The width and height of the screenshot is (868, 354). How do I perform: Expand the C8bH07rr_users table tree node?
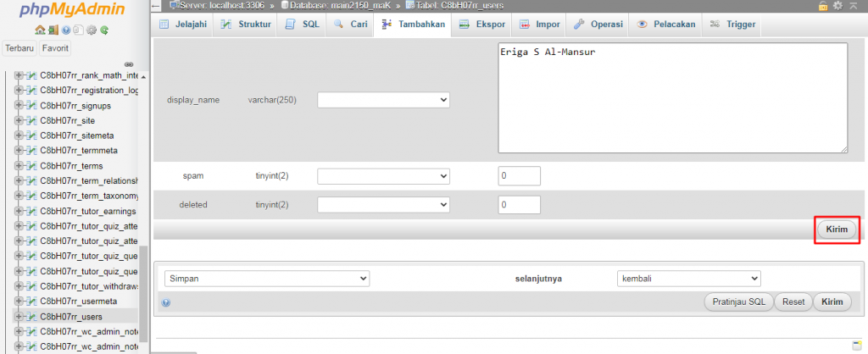19,316
